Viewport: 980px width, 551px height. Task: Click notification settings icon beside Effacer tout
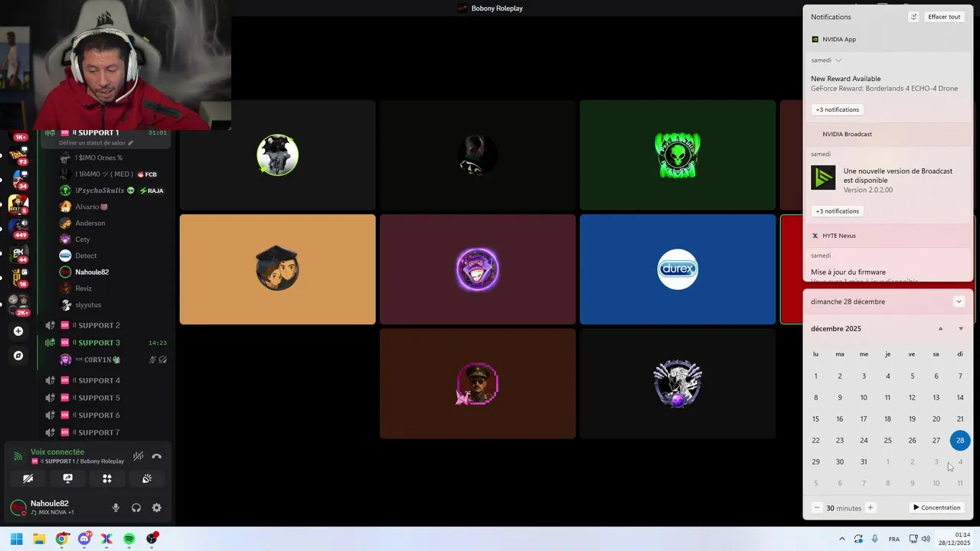[x=913, y=17]
